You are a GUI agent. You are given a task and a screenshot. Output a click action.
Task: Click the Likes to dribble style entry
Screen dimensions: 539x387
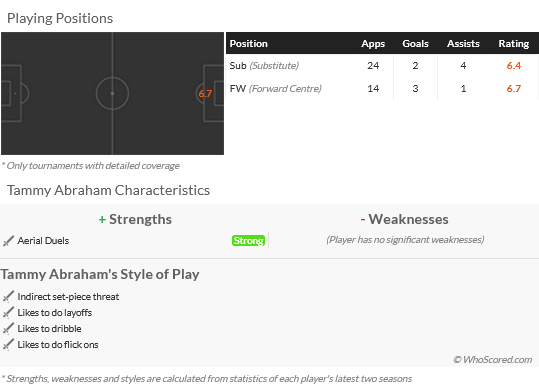point(49,329)
